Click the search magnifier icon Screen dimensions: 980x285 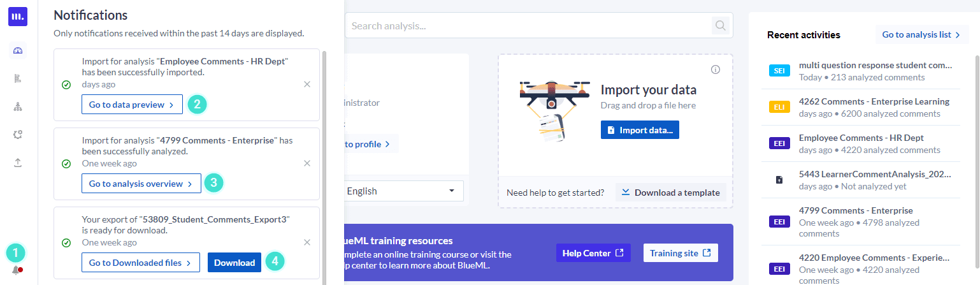point(721,26)
